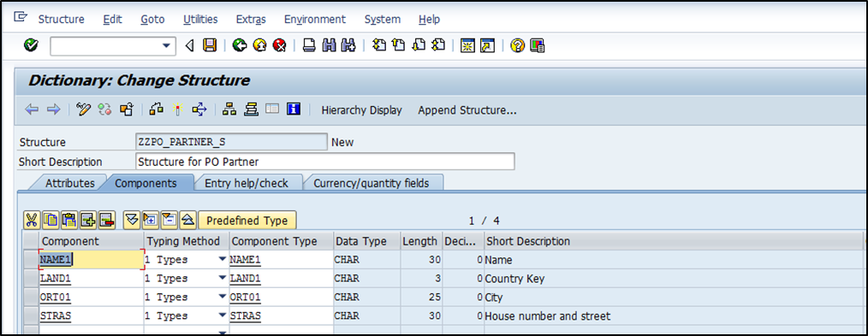Click the Save floppy disk icon

(210, 46)
